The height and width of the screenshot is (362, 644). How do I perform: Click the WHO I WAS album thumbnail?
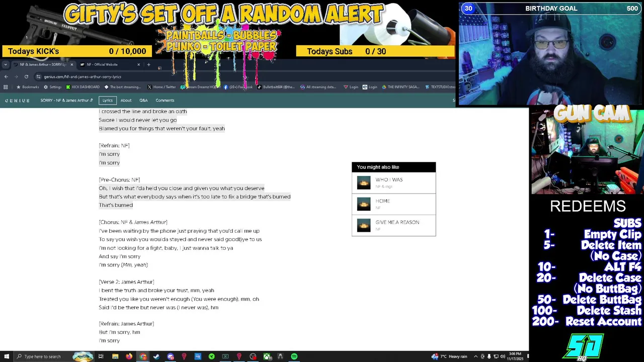(x=364, y=183)
